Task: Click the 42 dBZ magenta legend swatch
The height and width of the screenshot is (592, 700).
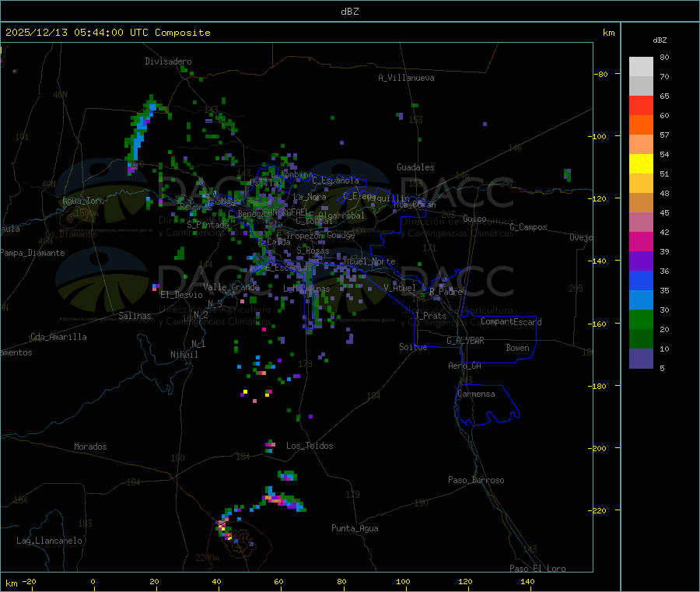Action: pyautogui.click(x=641, y=241)
